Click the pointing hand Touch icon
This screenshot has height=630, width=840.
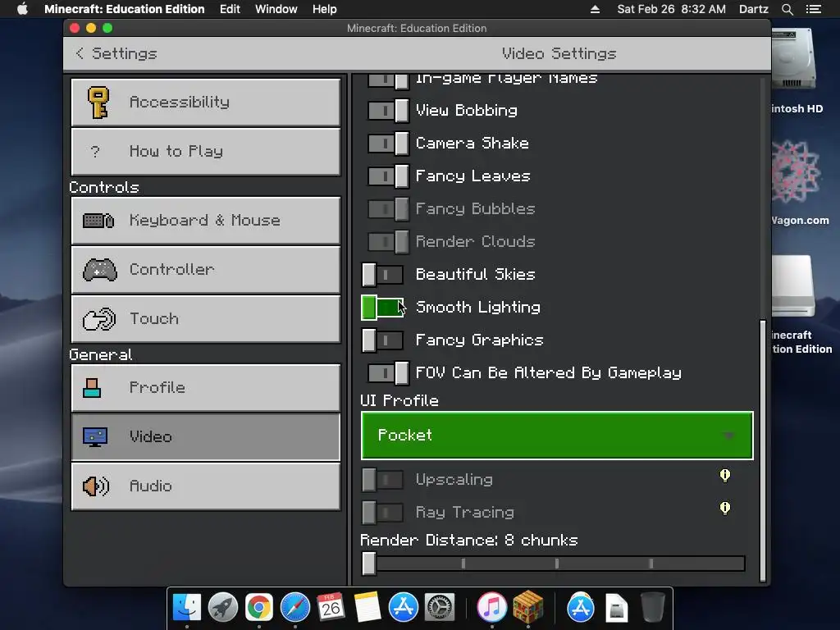click(x=99, y=319)
